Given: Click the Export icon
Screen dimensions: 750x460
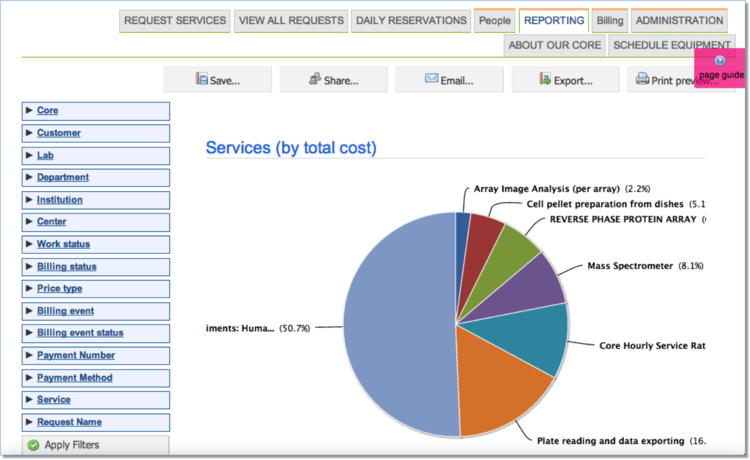Looking at the screenshot, I should (x=545, y=79).
